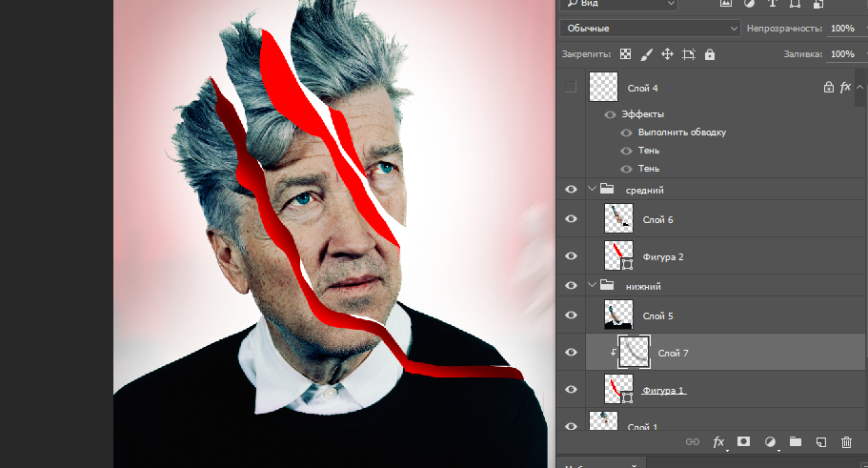Click thumbnail of Слой 1
The image size is (868, 468).
coord(603,421)
